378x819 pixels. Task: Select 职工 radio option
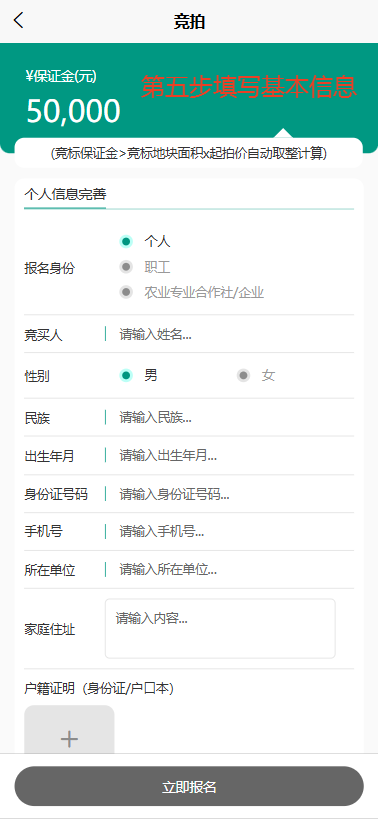(145, 267)
